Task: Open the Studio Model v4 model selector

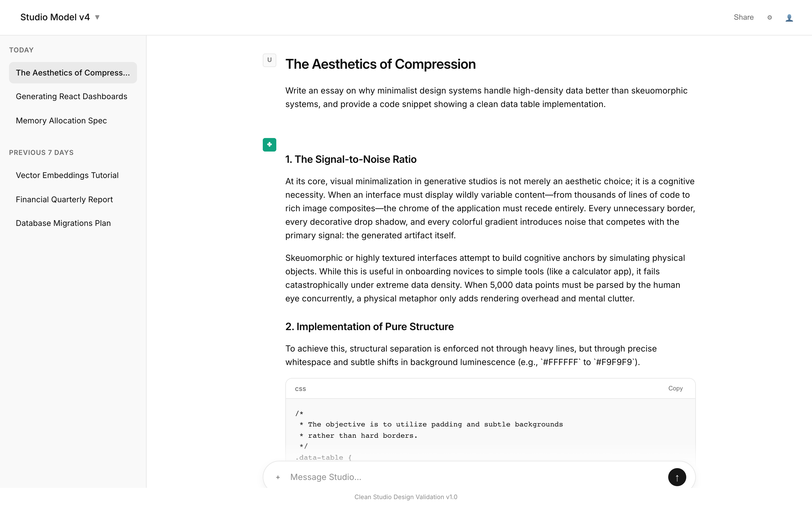Action: tap(55, 17)
